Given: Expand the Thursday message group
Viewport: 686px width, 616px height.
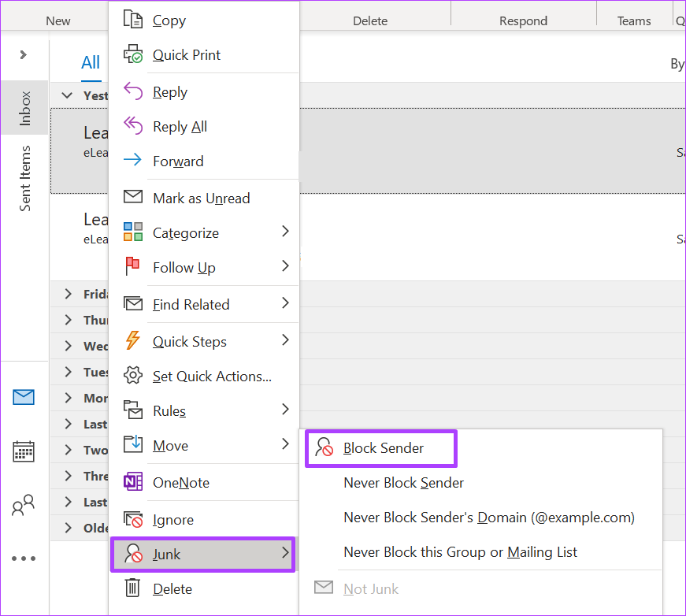Looking at the screenshot, I should pos(68,321).
